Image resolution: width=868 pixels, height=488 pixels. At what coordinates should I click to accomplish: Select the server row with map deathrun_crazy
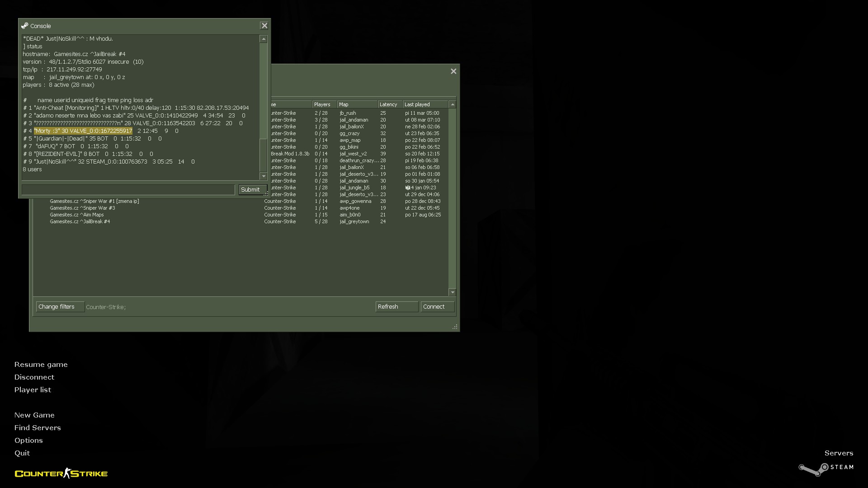coord(359,161)
